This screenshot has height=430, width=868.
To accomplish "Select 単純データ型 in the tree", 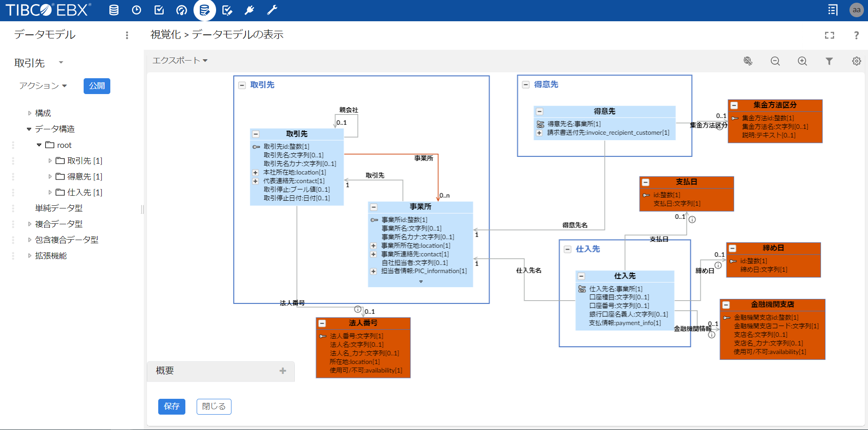I will (59, 208).
